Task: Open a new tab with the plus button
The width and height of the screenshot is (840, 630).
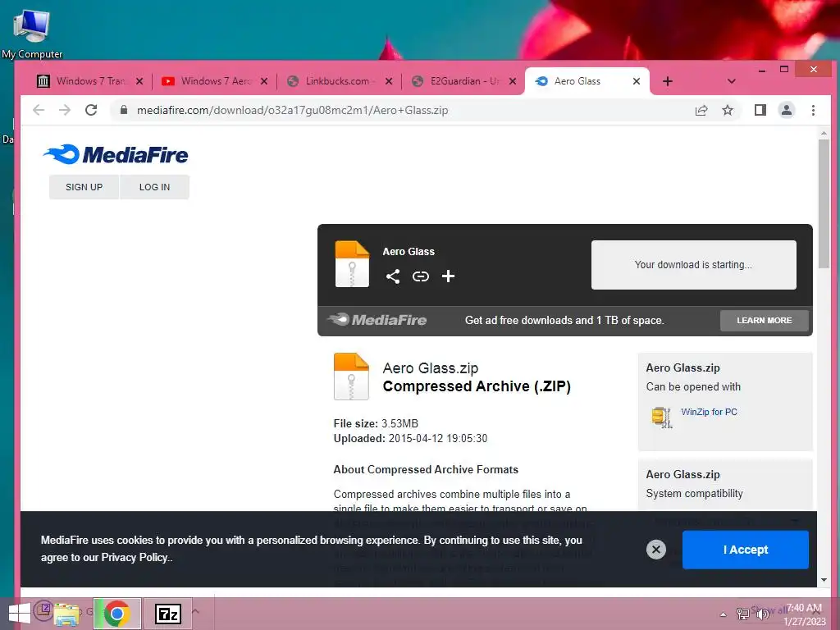Action: 668,81
